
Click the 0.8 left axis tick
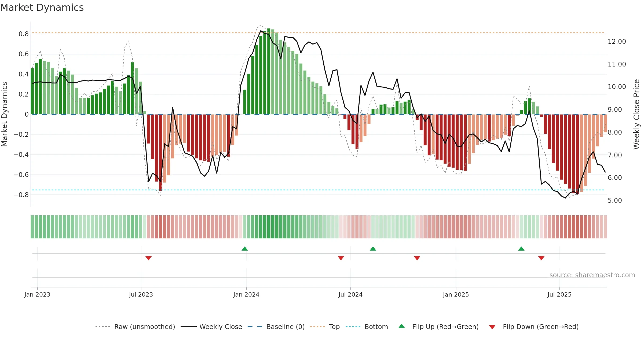click(24, 34)
